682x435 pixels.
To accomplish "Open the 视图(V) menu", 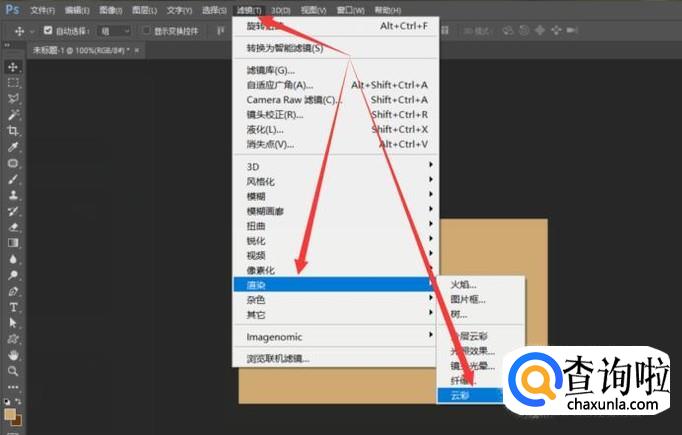I will click(314, 10).
